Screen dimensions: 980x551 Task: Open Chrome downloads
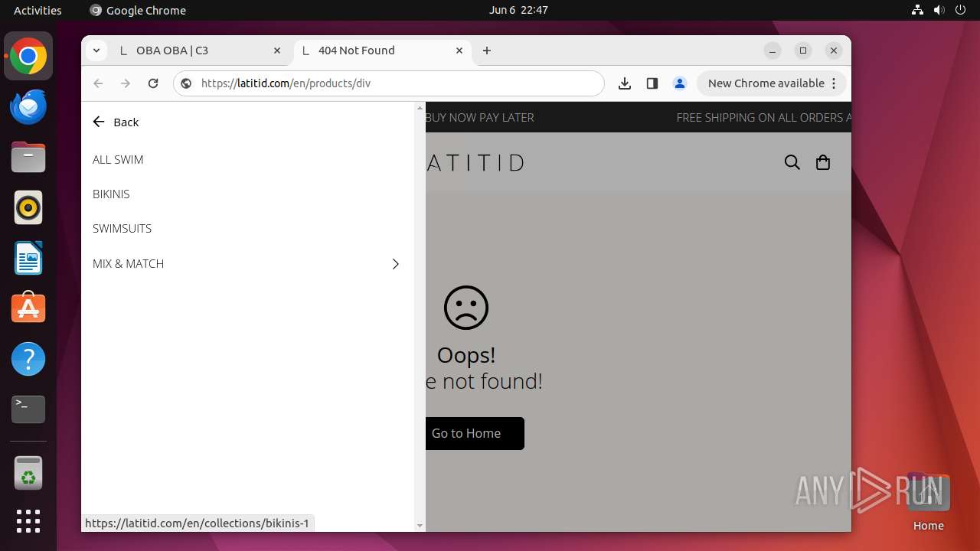[x=625, y=83]
